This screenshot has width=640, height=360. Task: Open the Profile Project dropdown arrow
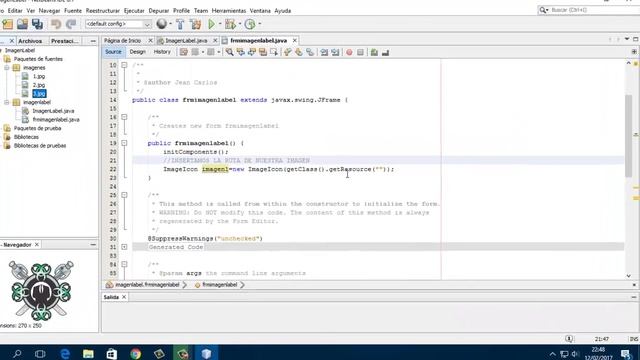pos(260,24)
